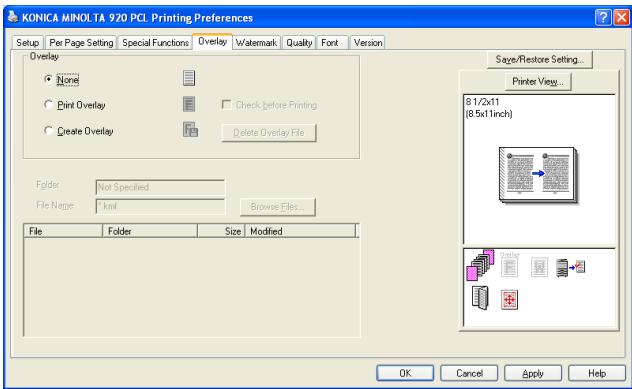The image size is (632, 389).
Task: Switch to the Version tab
Action: click(368, 43)
